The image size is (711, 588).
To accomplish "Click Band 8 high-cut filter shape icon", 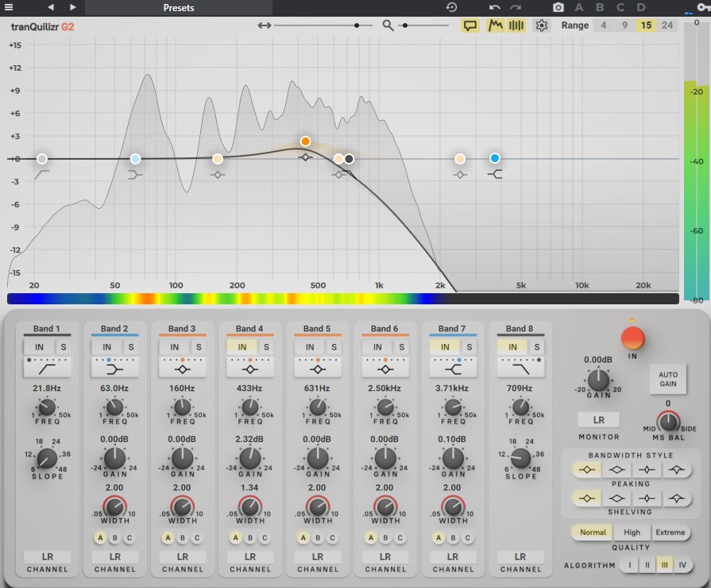I will pos(520,369).
